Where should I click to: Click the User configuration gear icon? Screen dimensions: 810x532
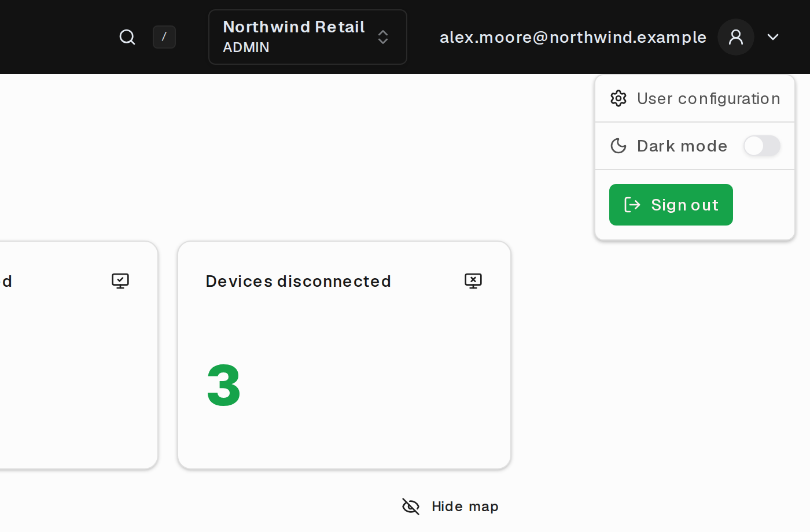[x=618, y=98]
